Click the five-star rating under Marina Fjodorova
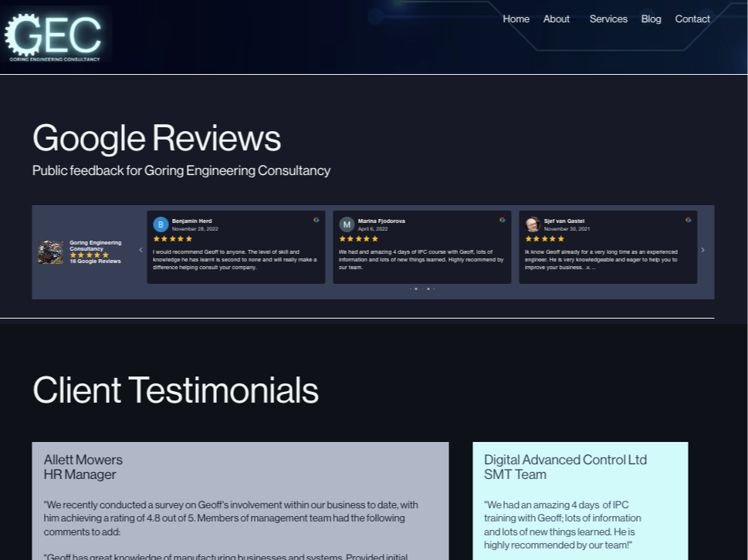The image size is (748, 560). (359, 239)
